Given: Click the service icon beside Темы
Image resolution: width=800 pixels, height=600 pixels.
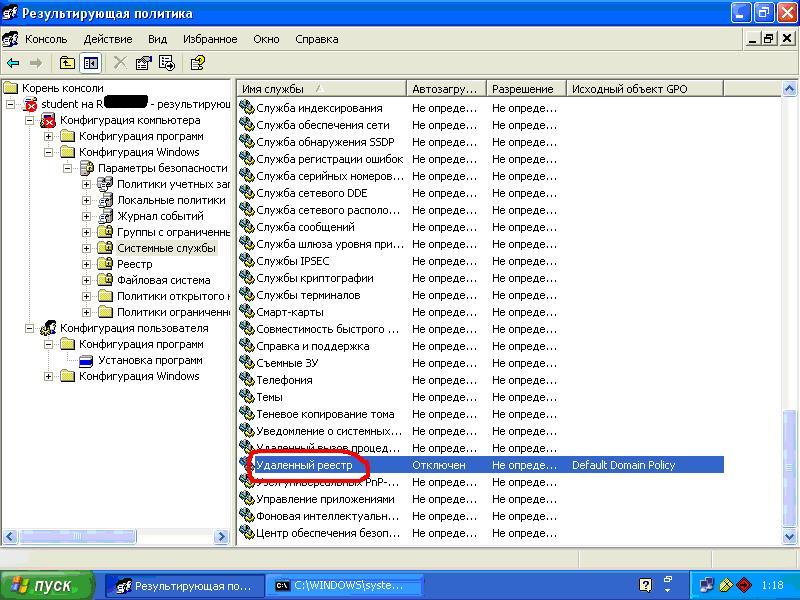Looking at the screenshot, I should (247, 397).
